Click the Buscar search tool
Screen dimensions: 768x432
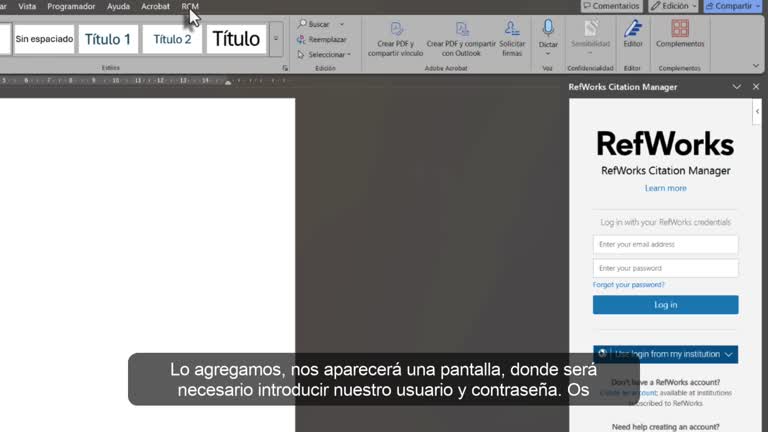313,24
